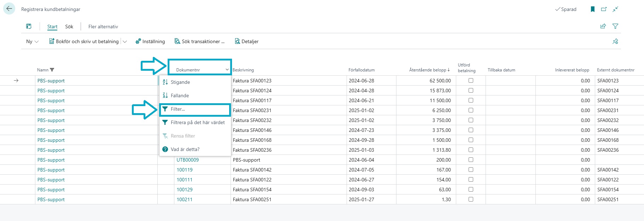Click the pin toolbar icon
Screen dimensions: 644x221
click(615, 41)
